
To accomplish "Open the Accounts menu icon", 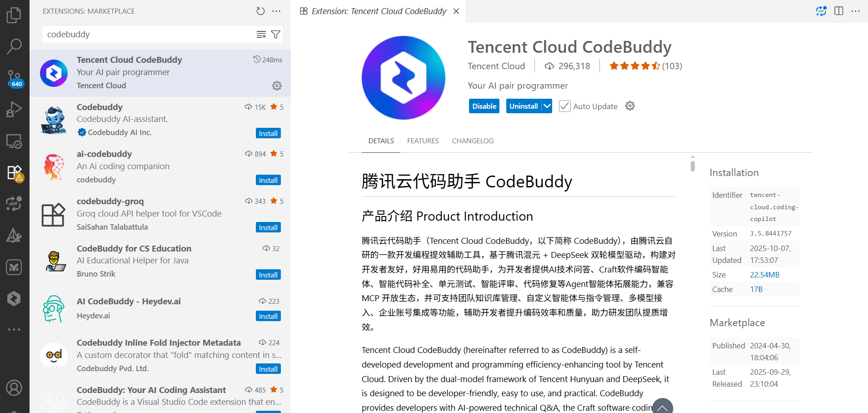I will pyautogui.click(x=14, y=388).
